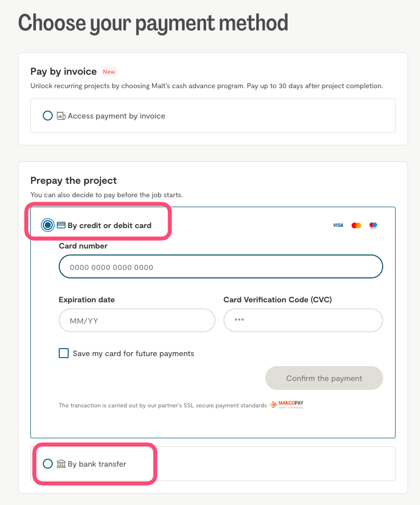Click the Mastercard logo
The image size is (420, 505).
pos(356,226)
